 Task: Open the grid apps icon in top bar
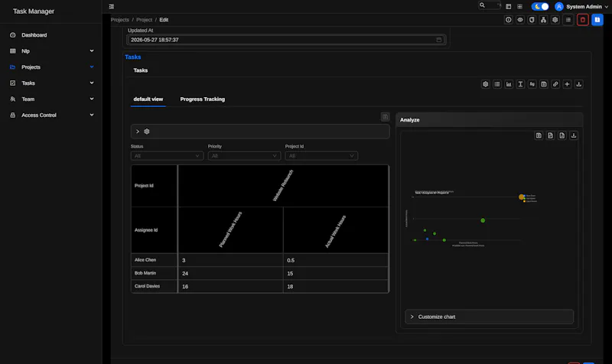[x=519, y=6]
